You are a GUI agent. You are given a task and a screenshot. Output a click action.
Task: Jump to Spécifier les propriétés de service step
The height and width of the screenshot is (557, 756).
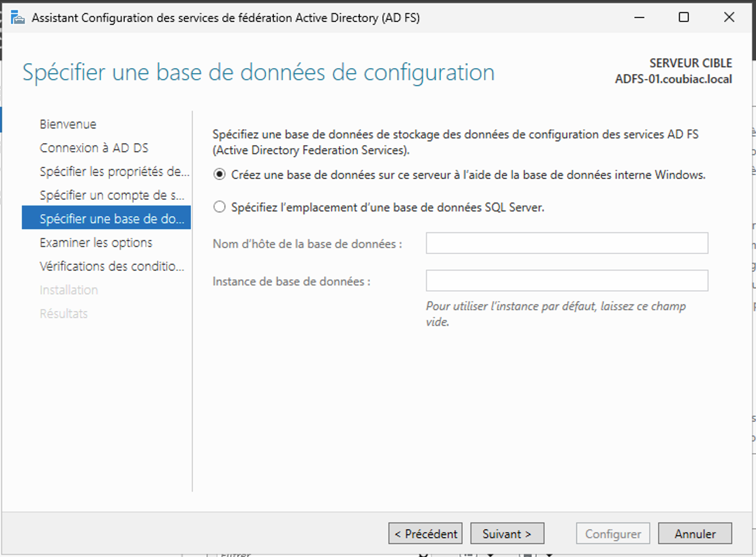pyautogui.click(x=114, y=172)
